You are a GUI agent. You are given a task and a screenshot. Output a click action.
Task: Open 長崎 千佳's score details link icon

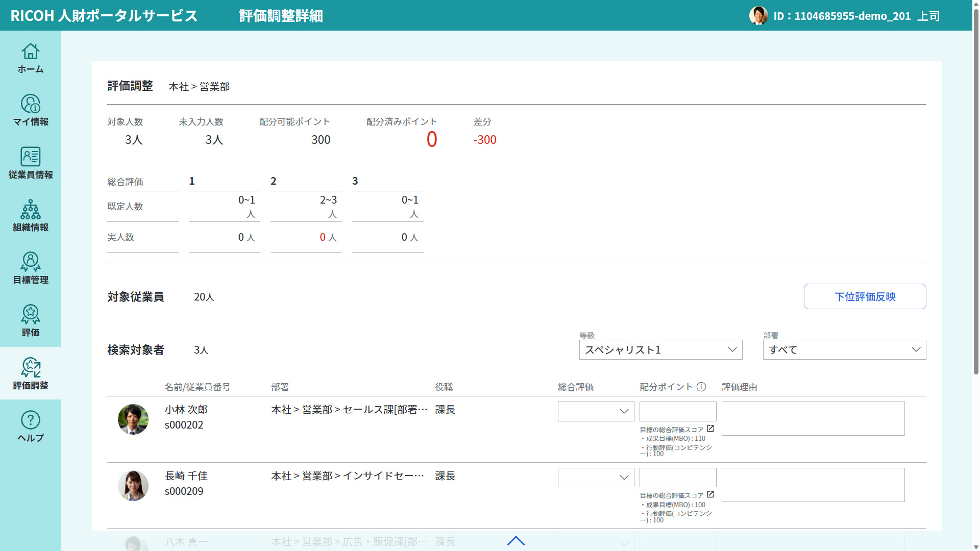(x=710, y=494)
